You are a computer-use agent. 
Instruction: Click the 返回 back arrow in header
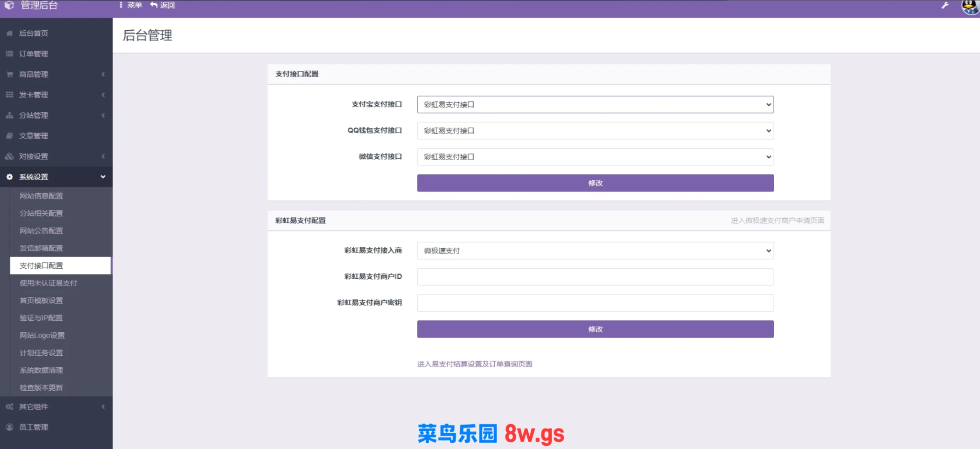click(x=154, y=5)
